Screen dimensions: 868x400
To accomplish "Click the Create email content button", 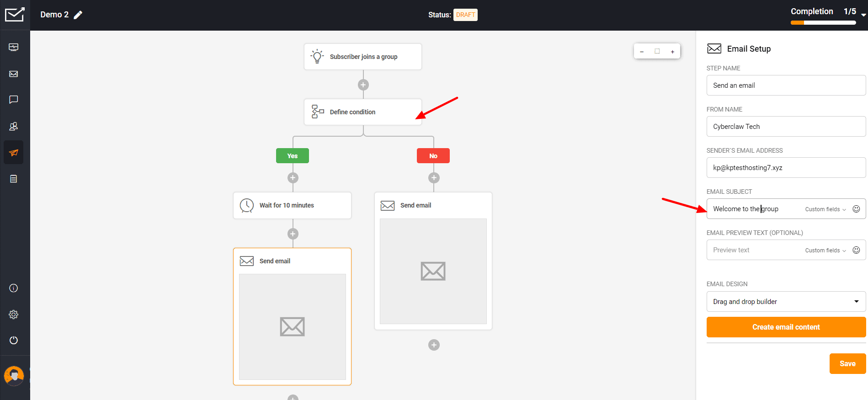I will pyautogui.click(x=786, y=327).
